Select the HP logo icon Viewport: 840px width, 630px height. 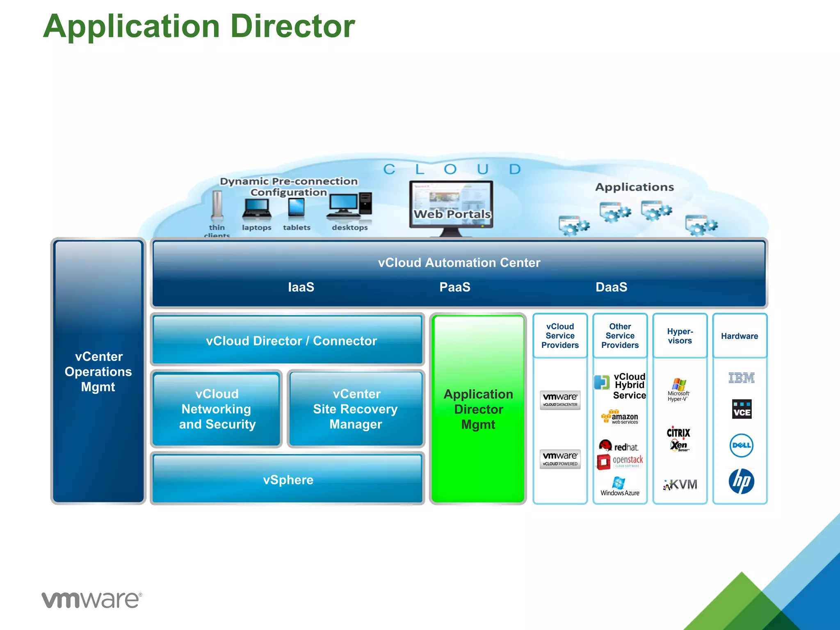point(741,482)
